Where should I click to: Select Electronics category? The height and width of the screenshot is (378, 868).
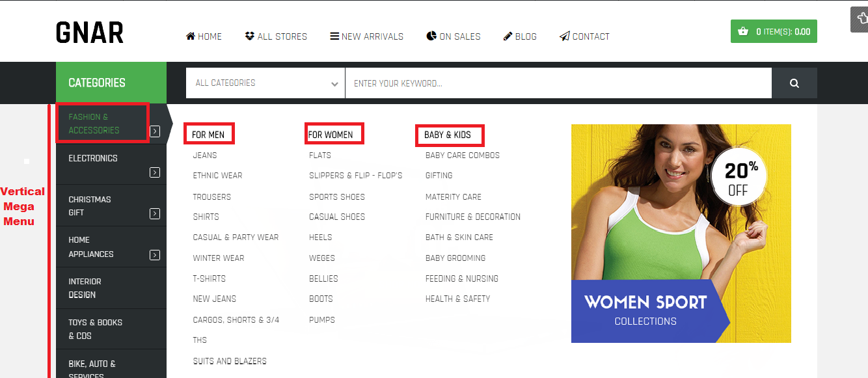93,158
